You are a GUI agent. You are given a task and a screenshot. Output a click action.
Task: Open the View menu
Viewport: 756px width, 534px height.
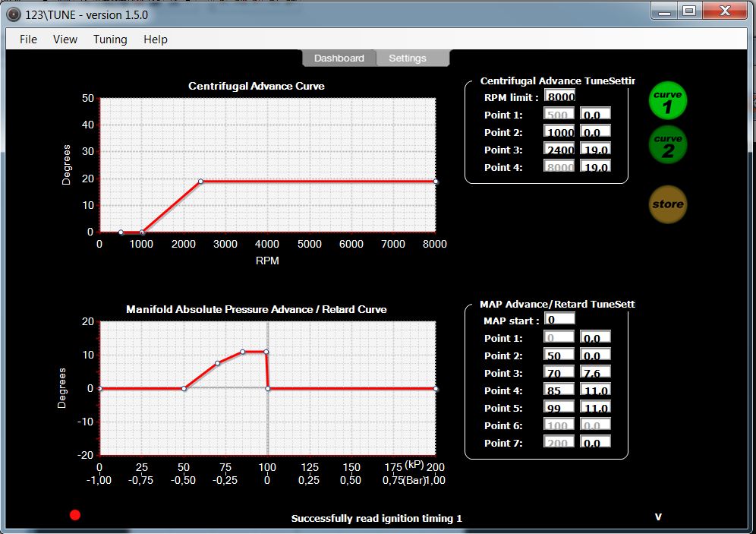[65, 39]
